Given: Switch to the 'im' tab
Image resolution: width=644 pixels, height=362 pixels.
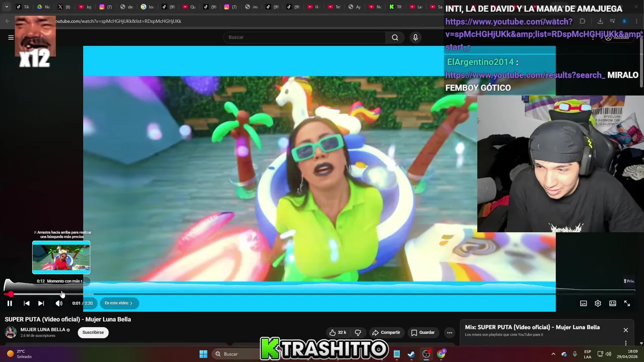Looking at the screenshot, I should pos(251,7).
